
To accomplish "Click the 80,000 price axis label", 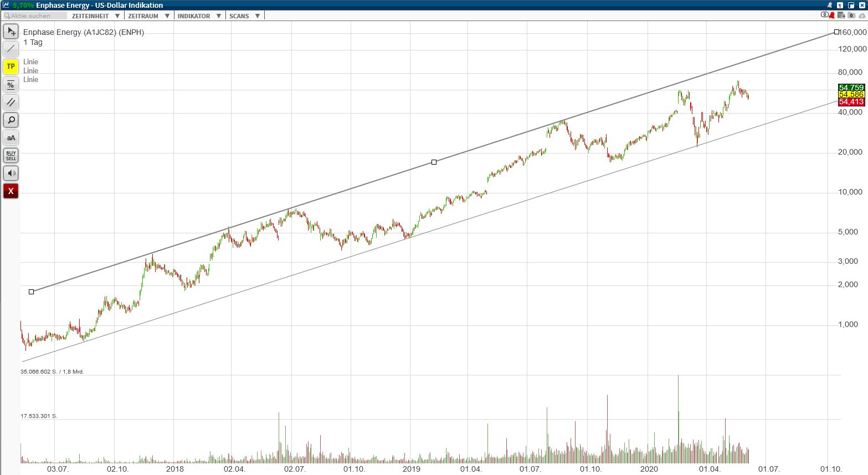I will [x=850, y=72].
